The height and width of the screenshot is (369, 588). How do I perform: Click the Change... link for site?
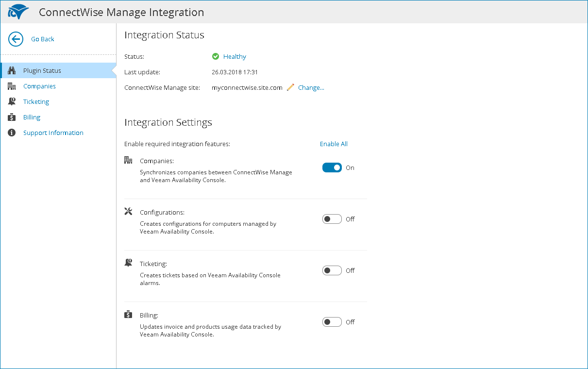click(311, 88)
